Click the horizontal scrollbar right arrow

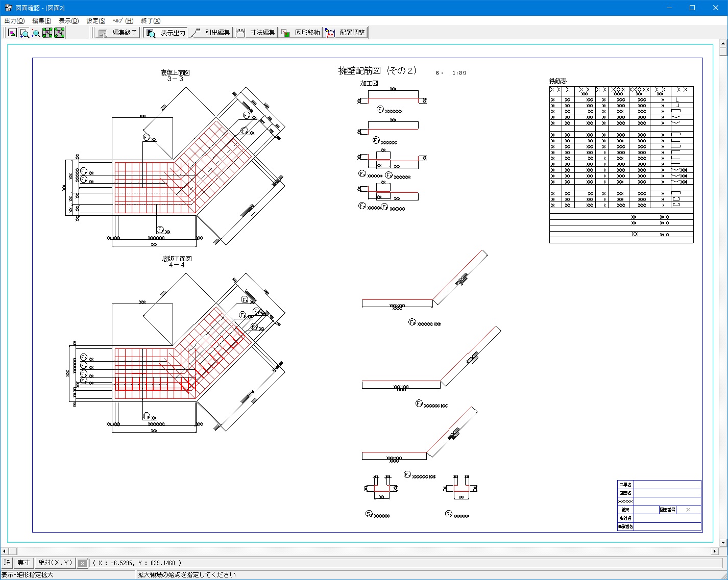point(715,551)
